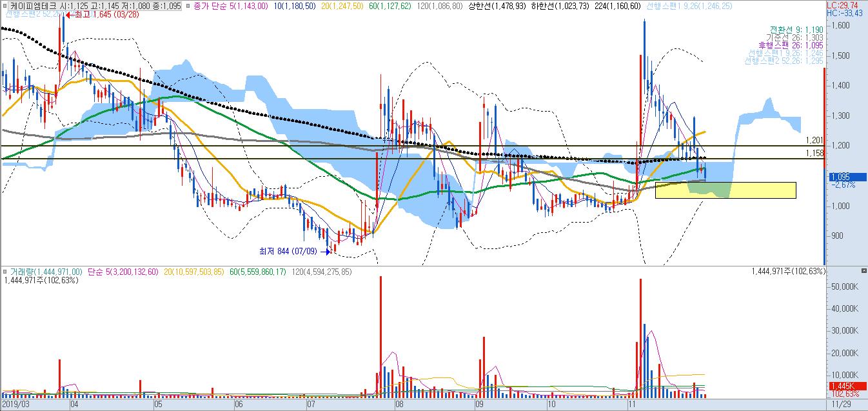Screen dimensions: 868x411
Task: Select the 하한선(1,023,73) lower band legend
Action: click(x=561, y=5)
